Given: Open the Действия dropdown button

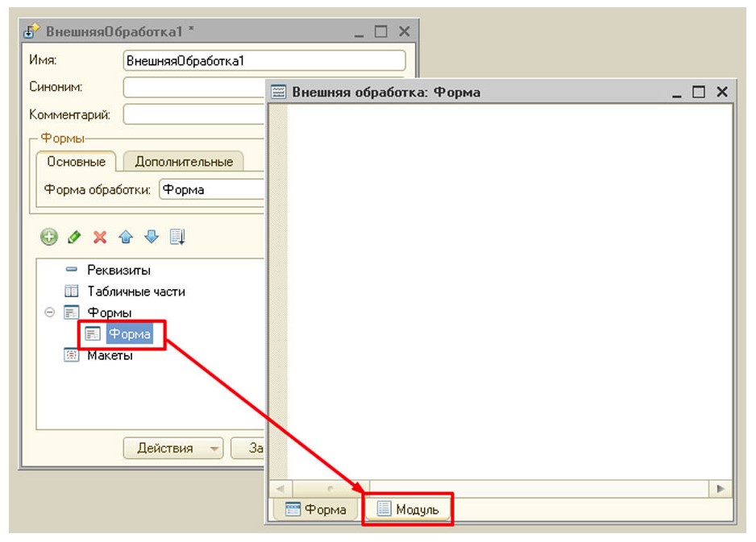Looking at the screenshot, I should click(x=173, y=448).
